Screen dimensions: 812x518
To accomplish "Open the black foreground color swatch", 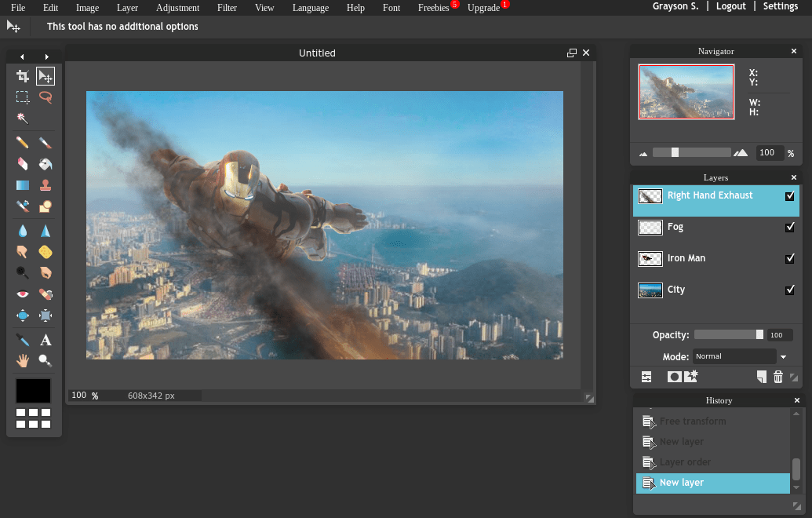I will [33, 391].
